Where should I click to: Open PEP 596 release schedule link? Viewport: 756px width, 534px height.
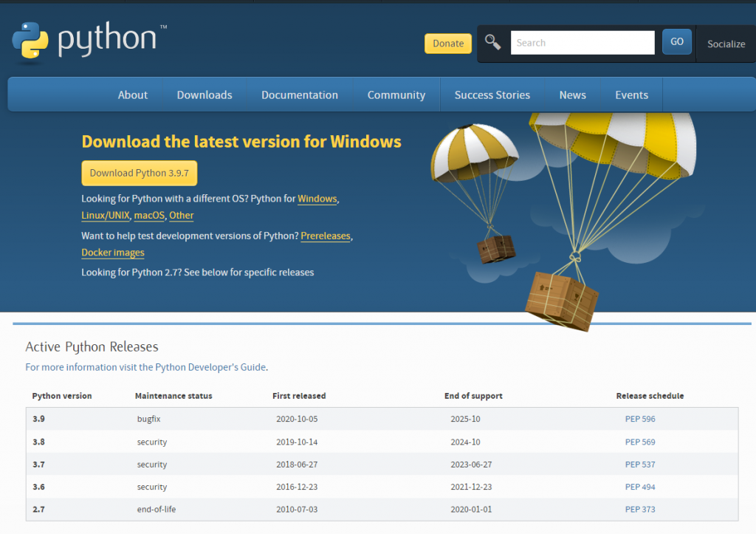click(x=640, y=419)
